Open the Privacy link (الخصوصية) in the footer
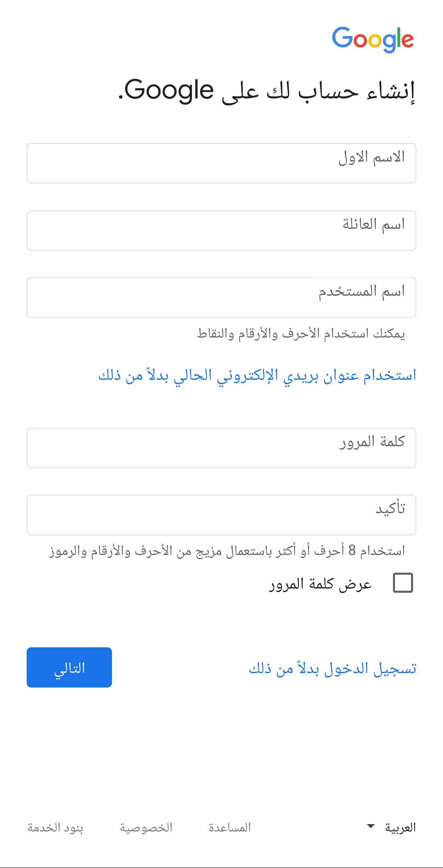The image size is (443, 868). click(x=146, y=827)
